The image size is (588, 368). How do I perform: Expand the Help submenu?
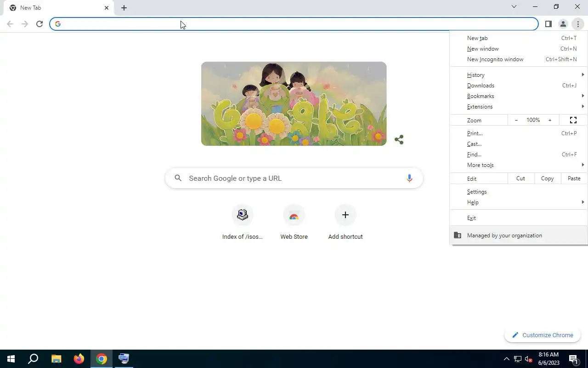coord(519,202)
